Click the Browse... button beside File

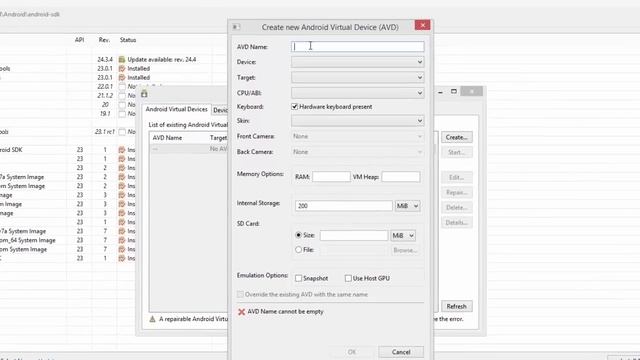[x=405, y=250]
